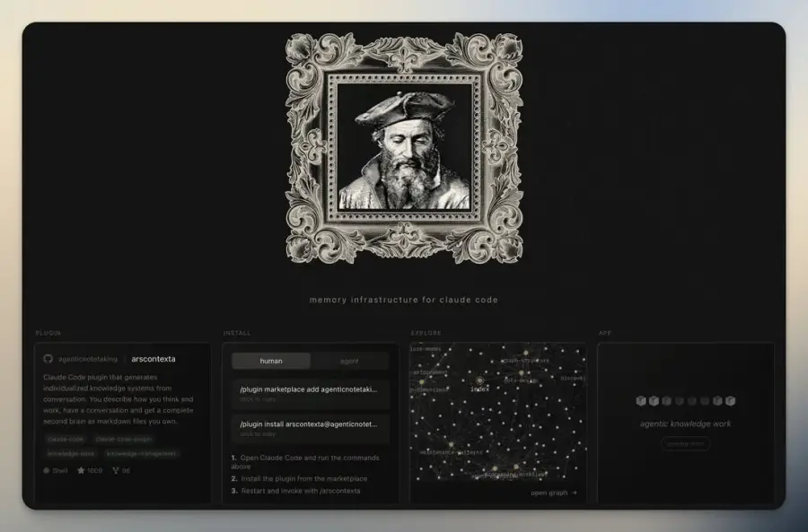Click the coming soon pill button
The width and height of the screenshot is (808, 532).
(x=685, y=443)
